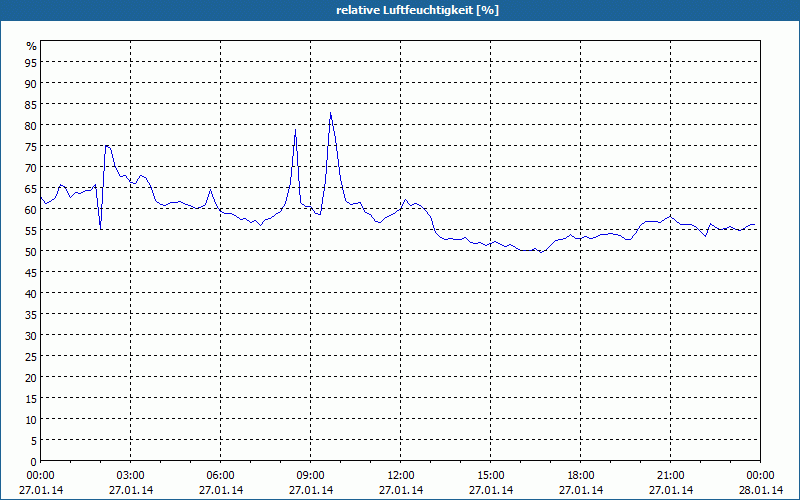Click the y-axis origin label "0"
Image resolution: width=800 pixels, height=500 pixels.
(34, 462)
